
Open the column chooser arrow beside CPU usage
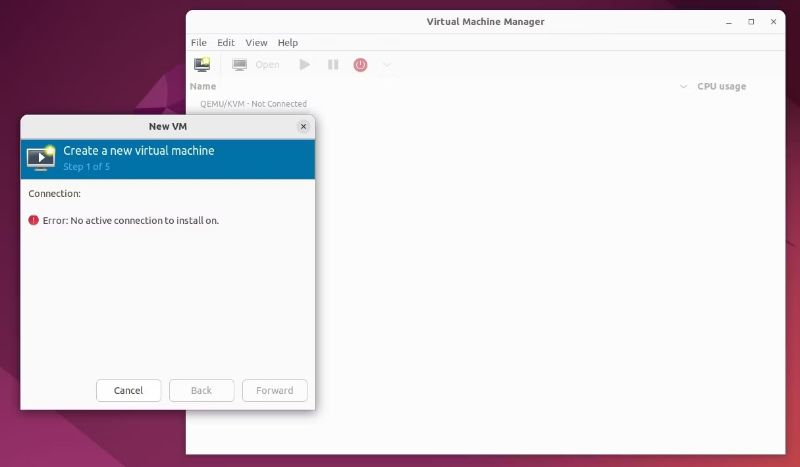click(x=684, y=87)
